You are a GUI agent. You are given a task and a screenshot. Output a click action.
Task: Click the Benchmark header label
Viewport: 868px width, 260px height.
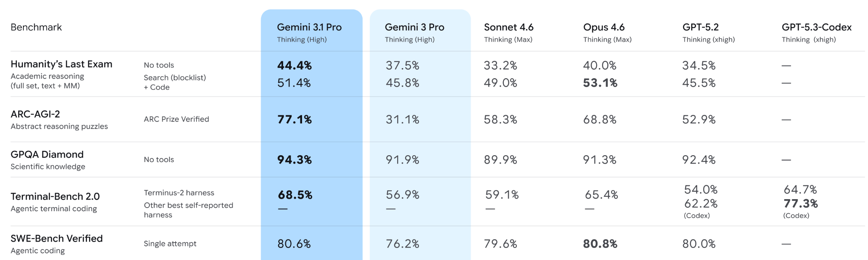(36, 27)
